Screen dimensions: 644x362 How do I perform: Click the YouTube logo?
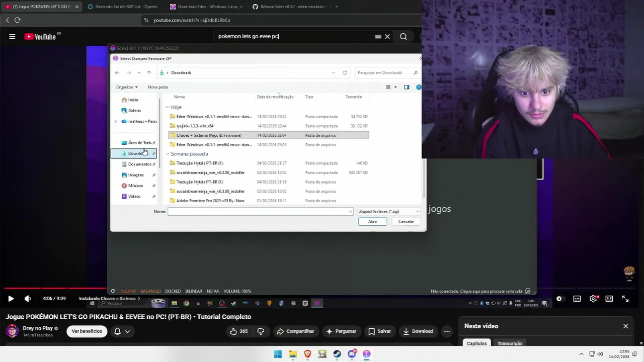[40, 37]
